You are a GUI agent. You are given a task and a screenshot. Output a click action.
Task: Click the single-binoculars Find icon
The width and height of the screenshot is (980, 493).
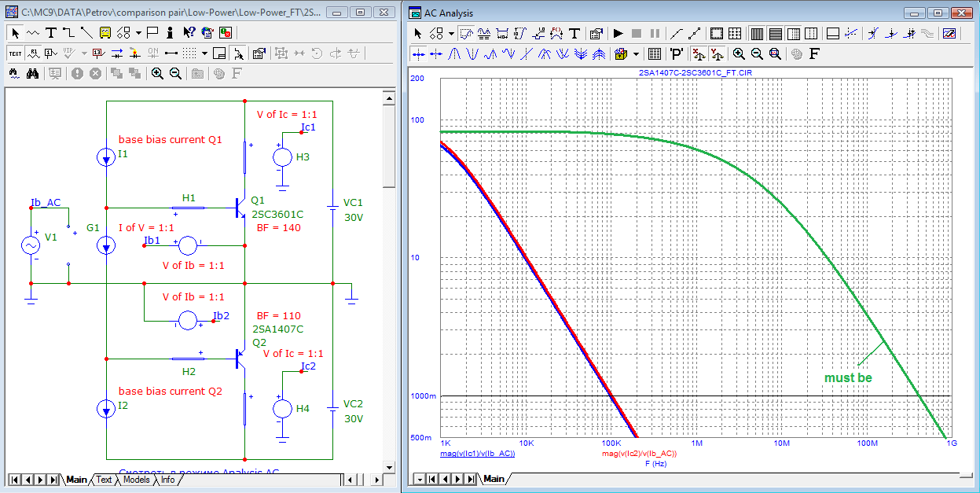14,73
